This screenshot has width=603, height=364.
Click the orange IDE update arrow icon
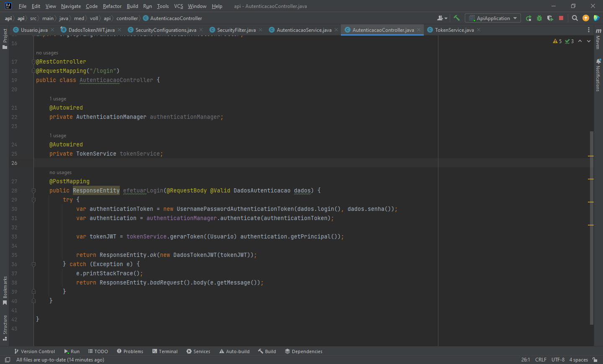(586, 18)
